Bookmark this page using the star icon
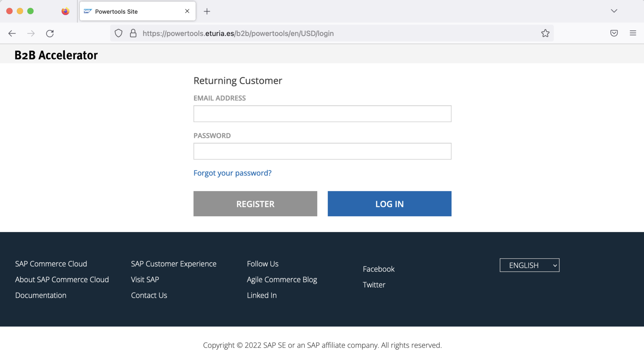This screenshot has height=357, width=644. [x=545, y=33]
